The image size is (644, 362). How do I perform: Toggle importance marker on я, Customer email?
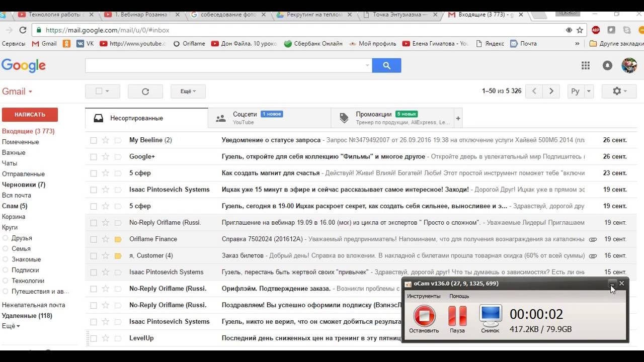click(x=118, y=256)
